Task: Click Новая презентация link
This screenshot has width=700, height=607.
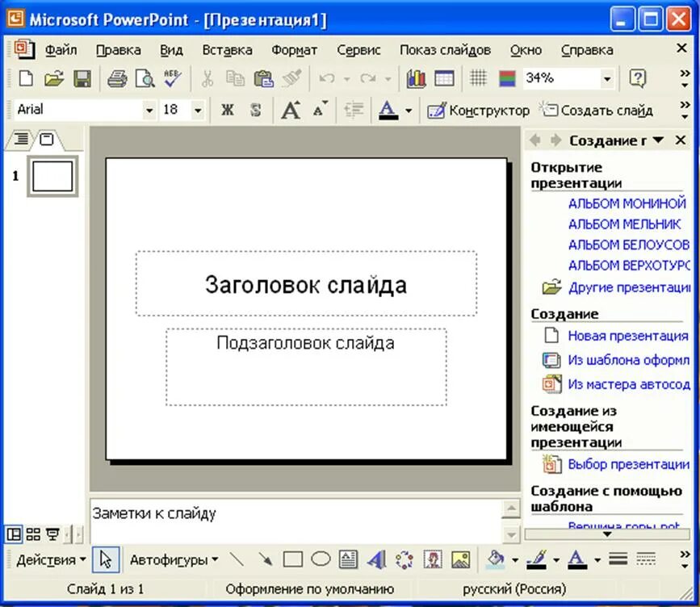Action: (627, 336)
